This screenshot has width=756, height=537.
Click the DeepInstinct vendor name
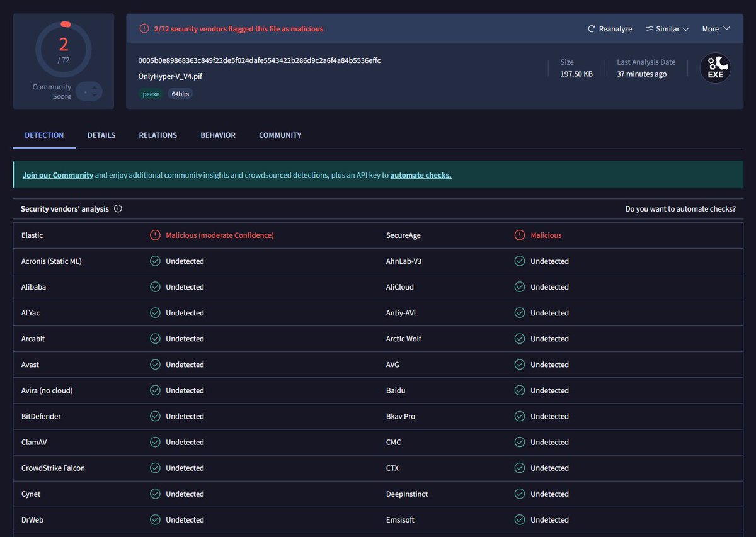[x=407, y=494]
